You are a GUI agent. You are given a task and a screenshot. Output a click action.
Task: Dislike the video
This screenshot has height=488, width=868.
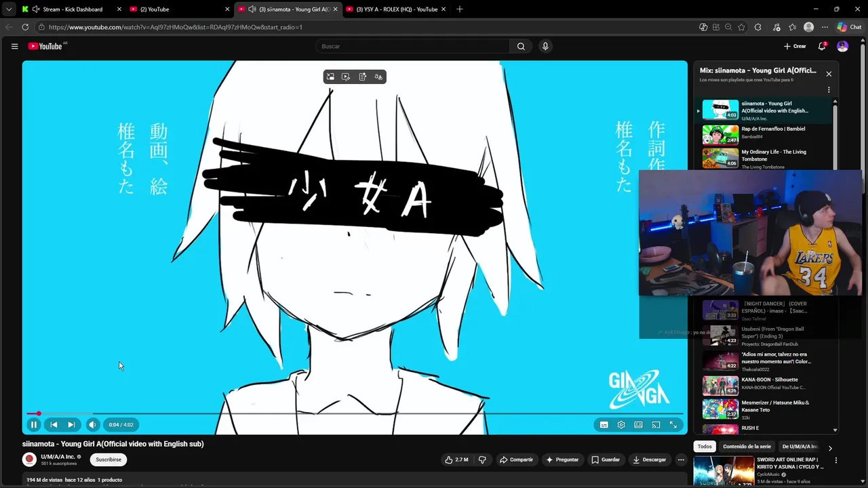coord(482,460)
